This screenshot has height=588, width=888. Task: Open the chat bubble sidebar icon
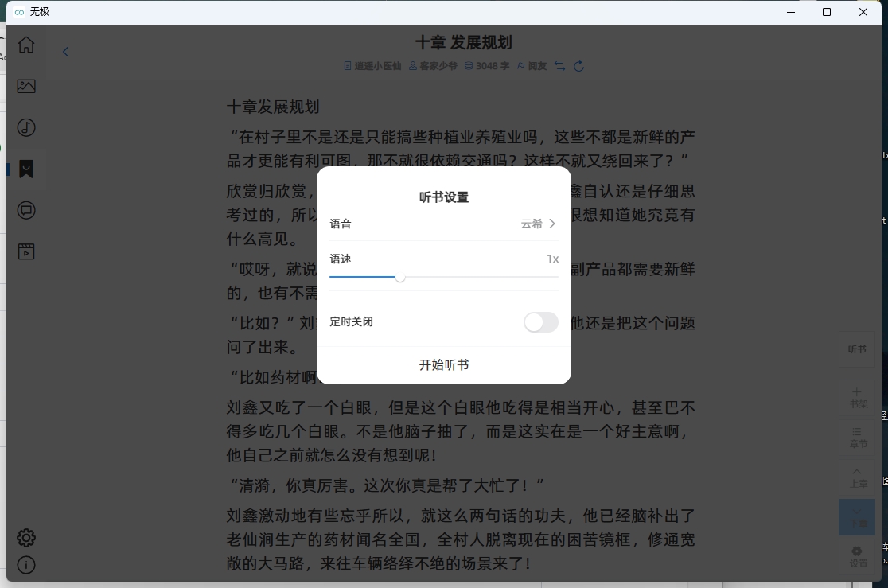tap(26, 210)
